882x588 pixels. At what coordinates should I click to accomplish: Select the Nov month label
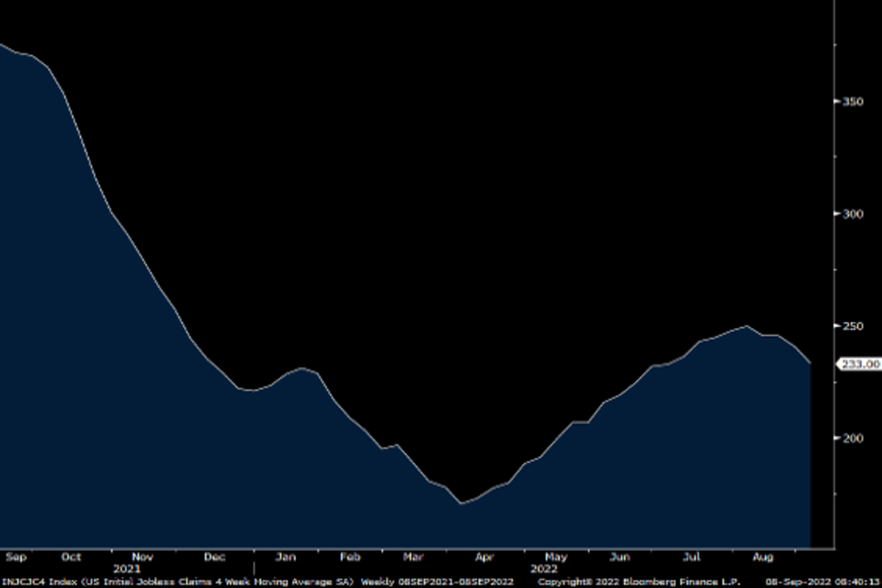tap(142, 557)
